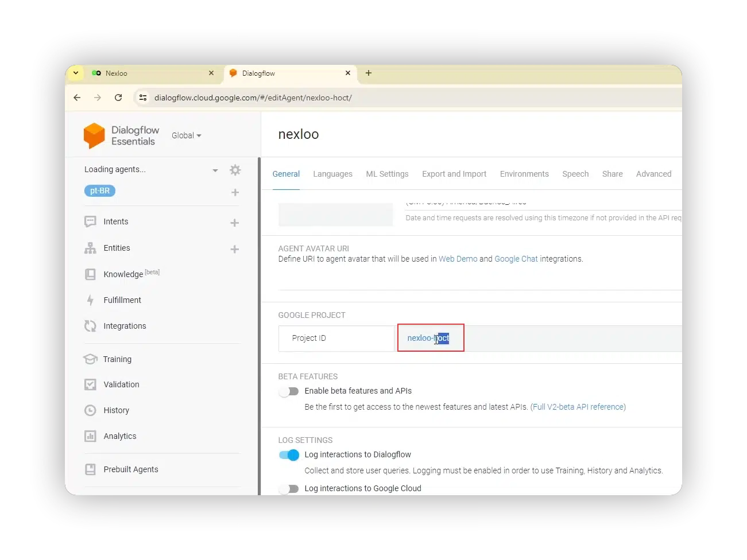
Task: Go back with browser back arrow
Action: click(x=77, y=98)
